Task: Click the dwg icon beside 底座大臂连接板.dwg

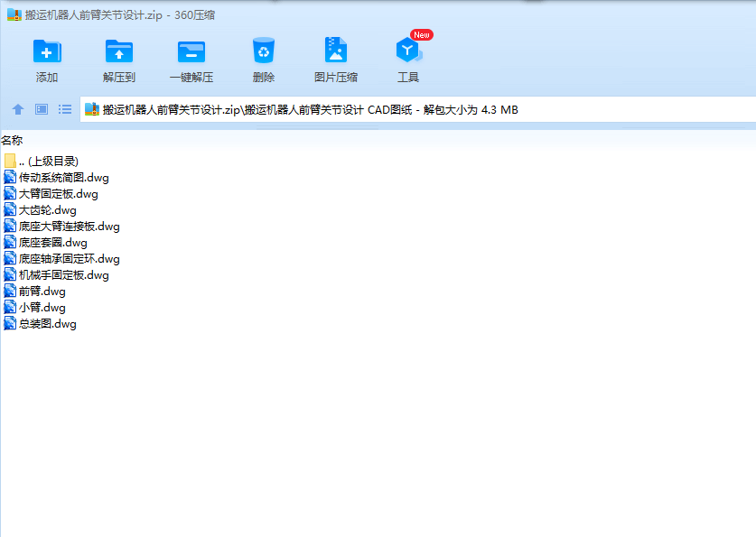Action: (10, 226)
